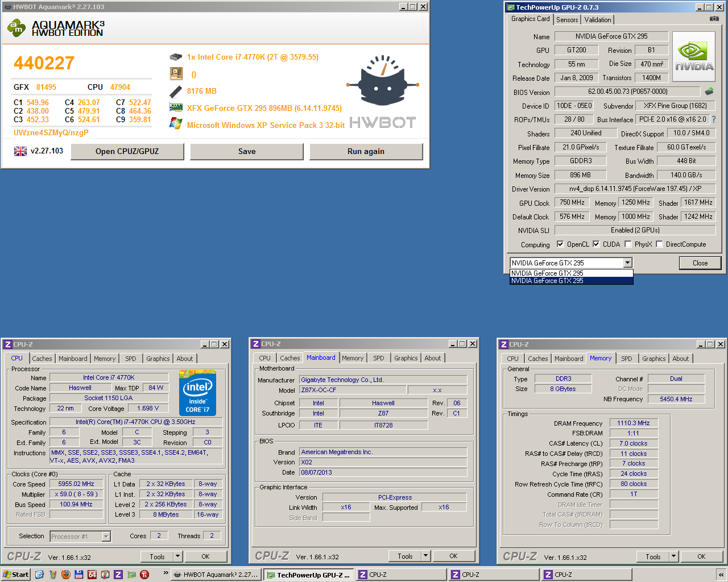
Task: Open About tab in left CPU-Z window
Action: [x=185, y=359]
